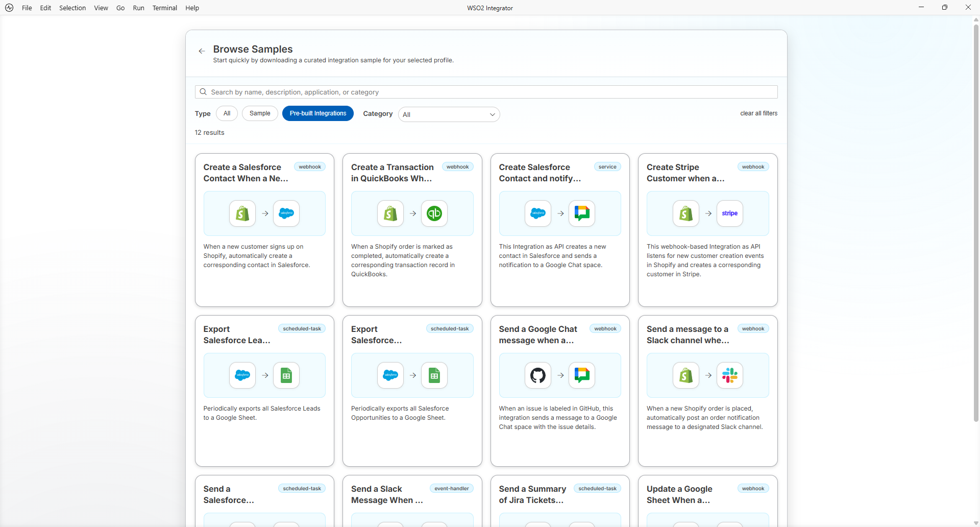The image size is (980, 527).
Task: Click QuickBooks icon in Create a Transaction card
Action: click(x=434, y=213)
